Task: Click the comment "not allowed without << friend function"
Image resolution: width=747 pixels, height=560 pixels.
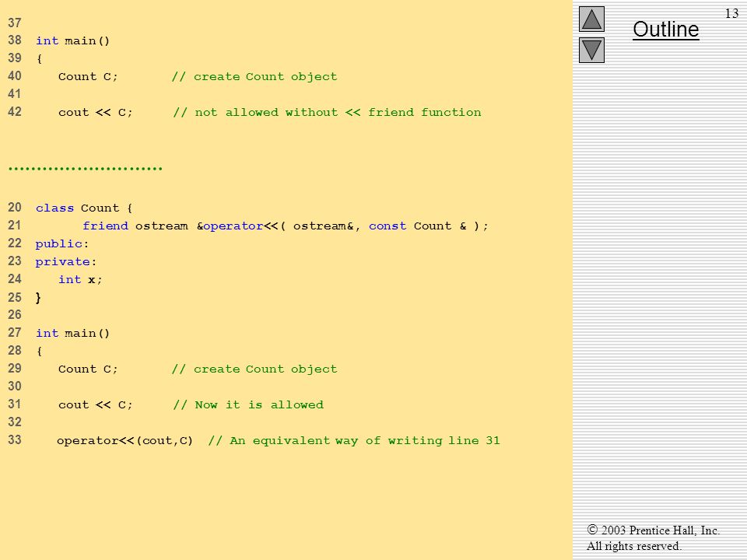Action: 338,112
